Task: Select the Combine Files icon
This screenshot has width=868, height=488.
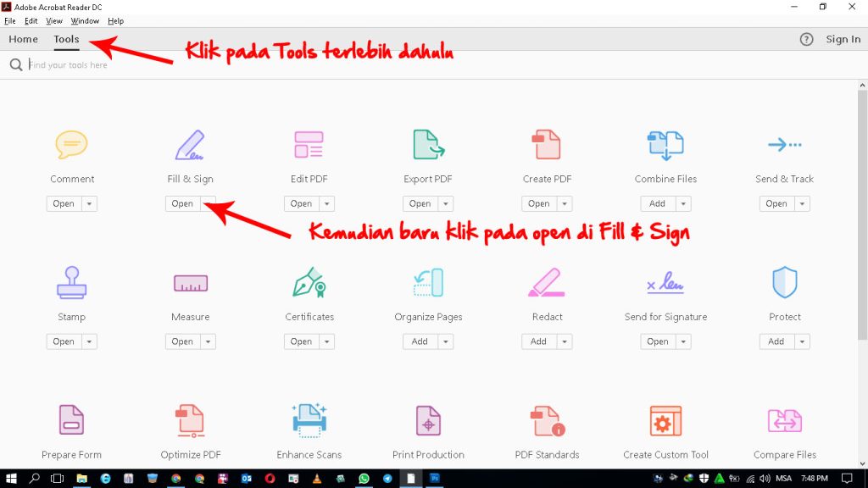Action: [x=666, y=145]
